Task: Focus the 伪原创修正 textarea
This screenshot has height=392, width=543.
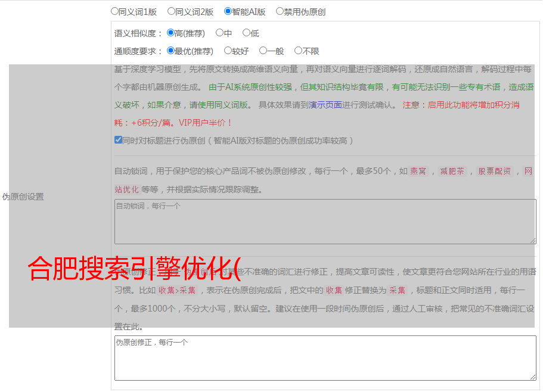Action: tap(325, 358)
